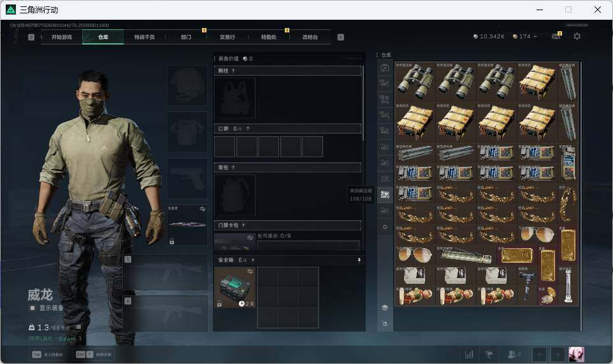Open the 背包 help question mark
Image resolution: width=613 pixels, height=364 pixels.
tap(233, 167)
